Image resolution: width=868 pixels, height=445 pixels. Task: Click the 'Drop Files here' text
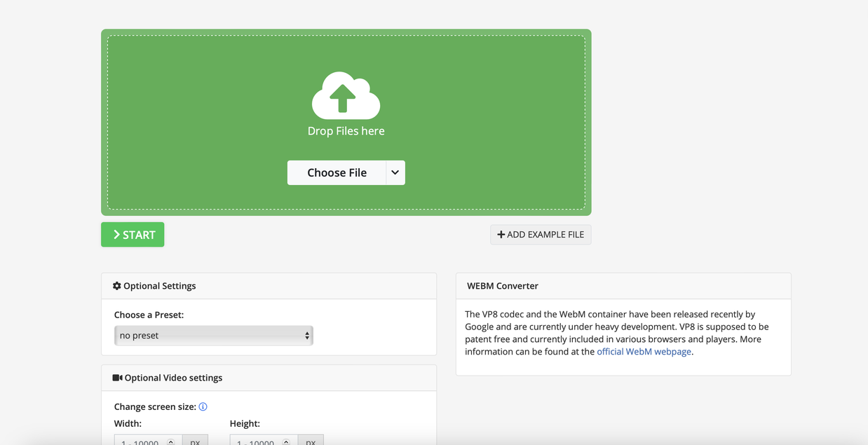click(346, 131)
